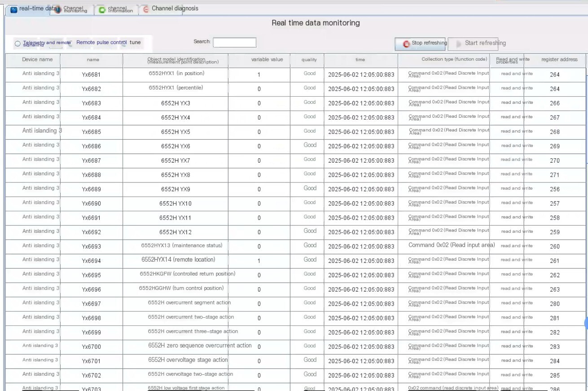The width and height of the screenshot is (588, 391).
Task: Select the Yx6693 maintenance status row
Action: [x=296, y=246]
